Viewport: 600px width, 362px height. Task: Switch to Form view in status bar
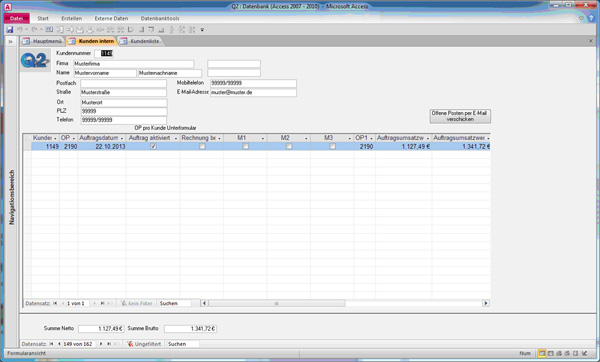point(542,353)
